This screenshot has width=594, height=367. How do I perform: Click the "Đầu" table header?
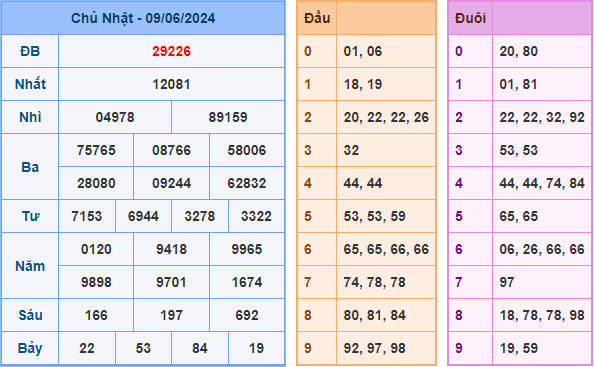point(317,18)
